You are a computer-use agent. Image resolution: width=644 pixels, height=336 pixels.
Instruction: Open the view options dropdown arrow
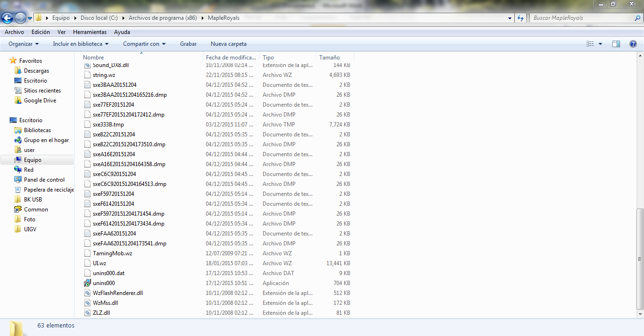600,44
